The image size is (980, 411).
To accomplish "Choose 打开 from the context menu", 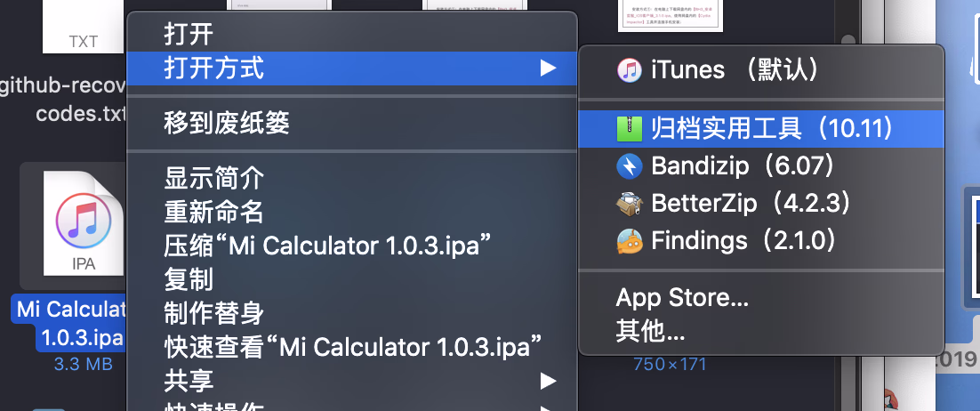I will point(189,35).
